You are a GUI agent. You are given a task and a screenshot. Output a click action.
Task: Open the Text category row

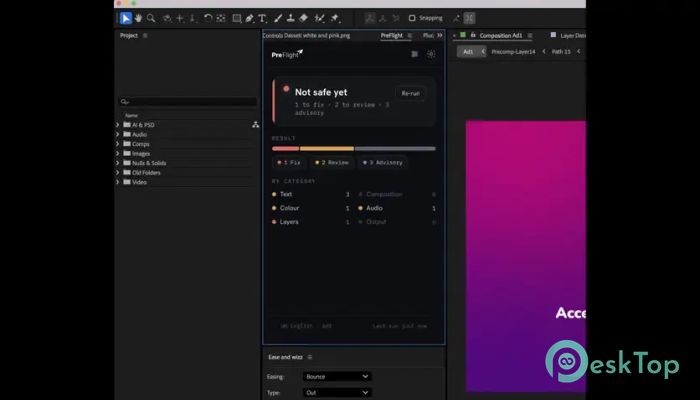click(x=311, y=194)
